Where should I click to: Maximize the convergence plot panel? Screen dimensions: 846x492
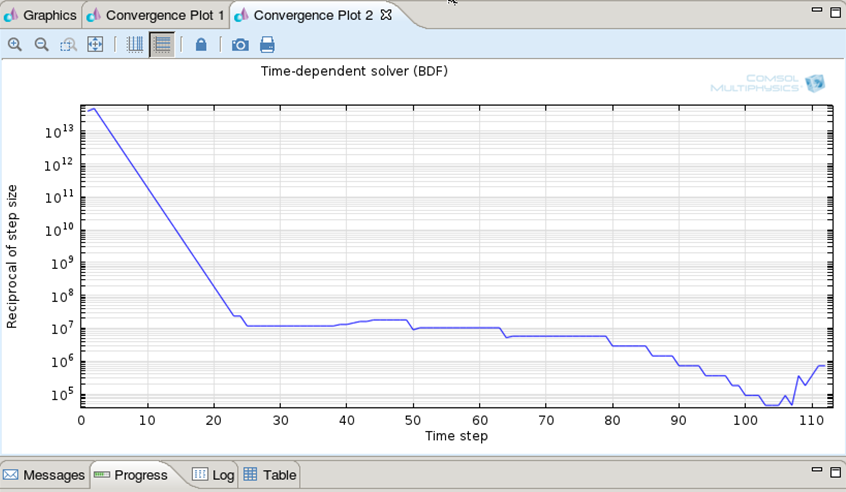(835, 10)
